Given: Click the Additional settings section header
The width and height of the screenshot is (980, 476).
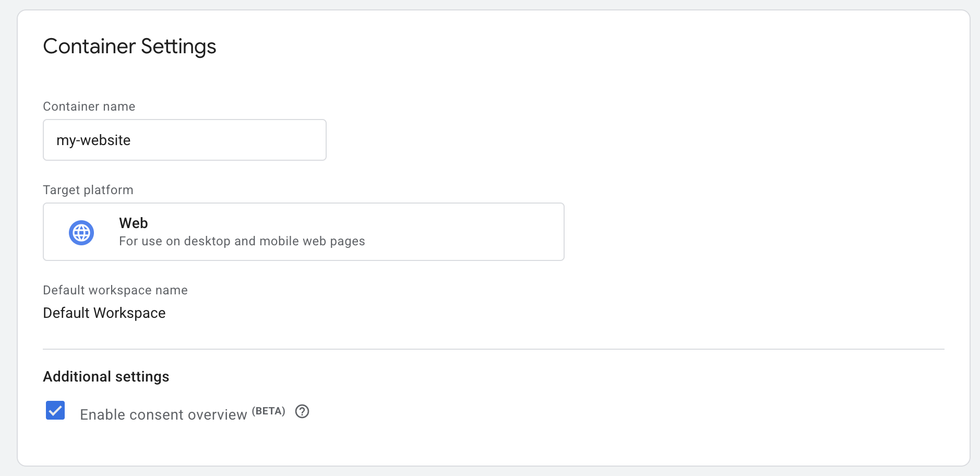Looking at the screenshot, I should 106,376.
